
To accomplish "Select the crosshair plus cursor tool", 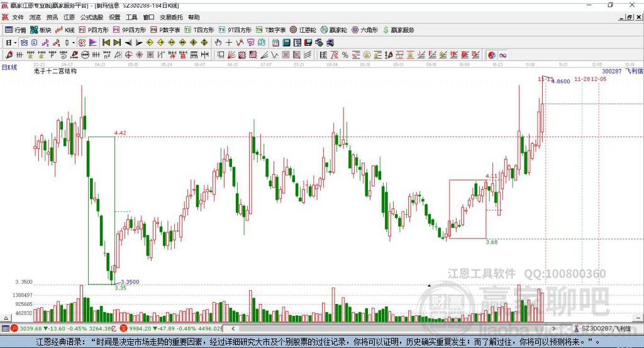I will click(229, 43).
